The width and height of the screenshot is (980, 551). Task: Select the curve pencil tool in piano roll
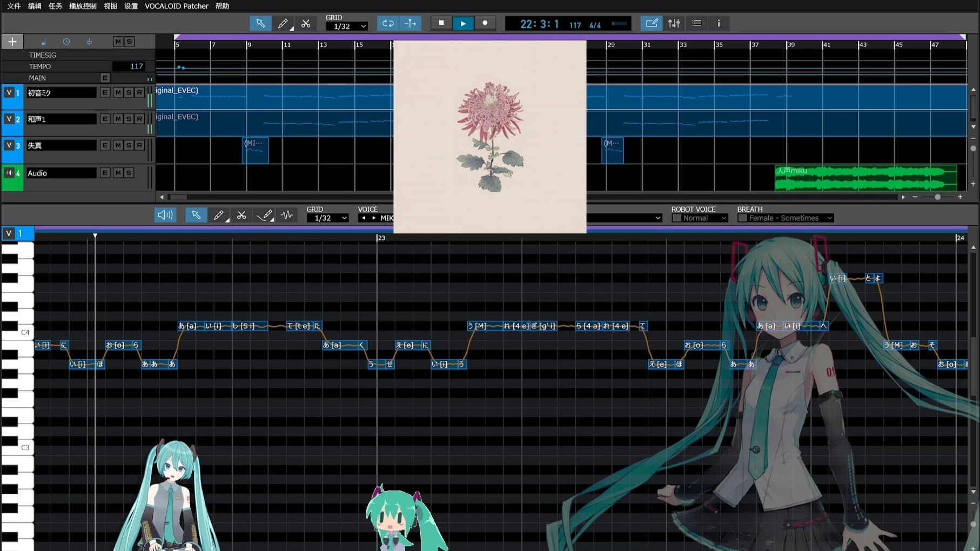(x=264, y=215)
